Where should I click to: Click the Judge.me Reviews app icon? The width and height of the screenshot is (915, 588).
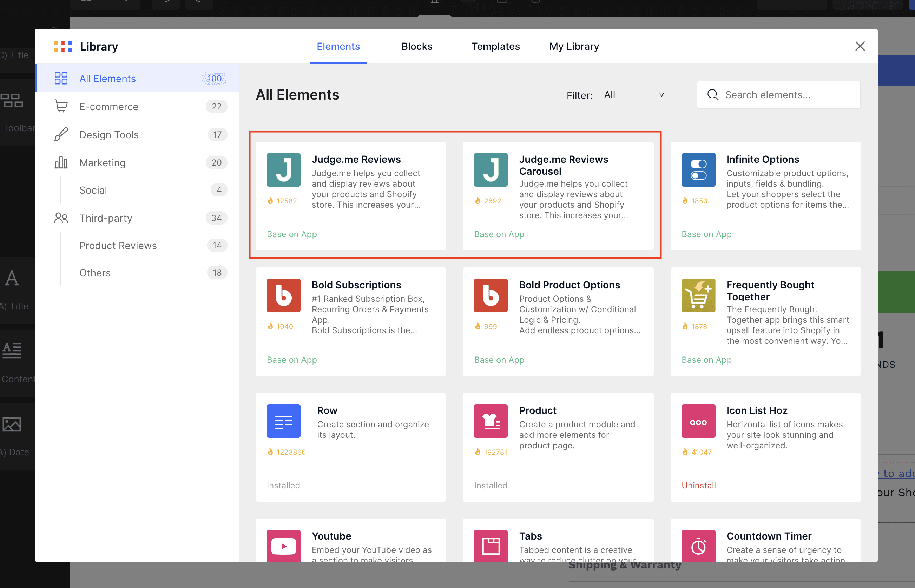(x=283, y=169)
